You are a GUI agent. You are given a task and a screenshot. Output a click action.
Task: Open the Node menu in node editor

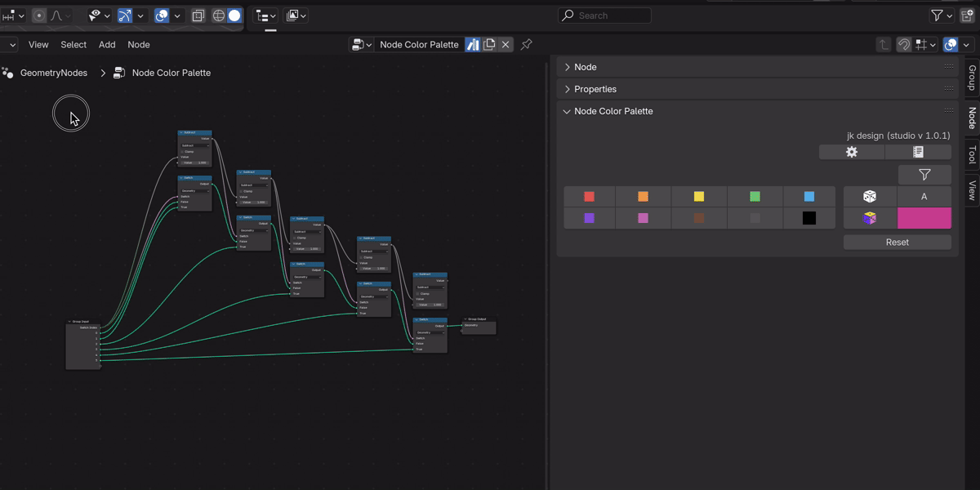[x=139, y=45]
